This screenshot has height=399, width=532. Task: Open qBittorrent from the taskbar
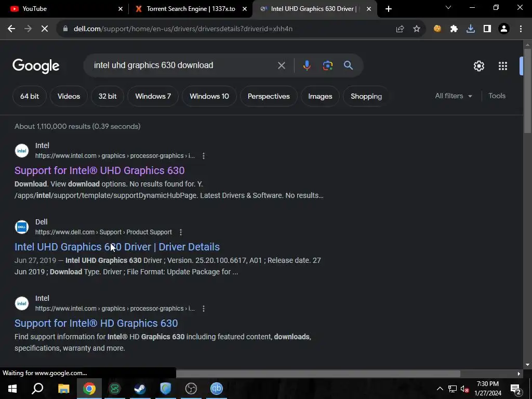217,389
